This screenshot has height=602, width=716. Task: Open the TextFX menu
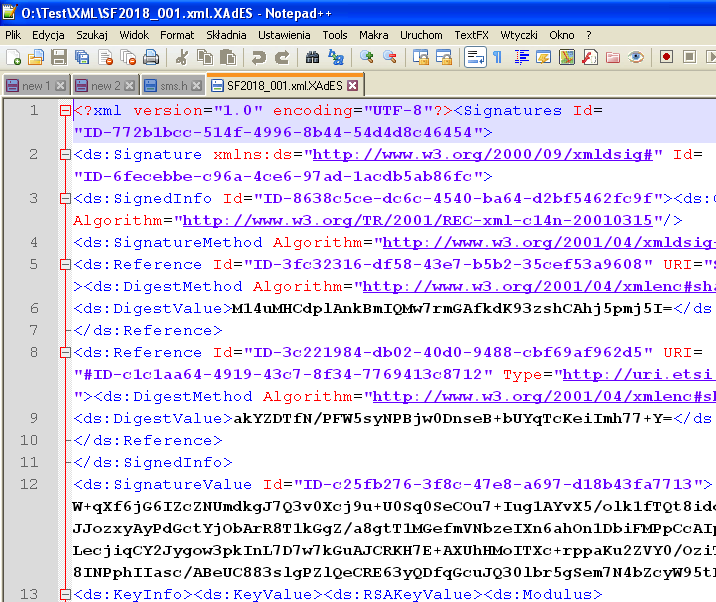tap(471, 35)
